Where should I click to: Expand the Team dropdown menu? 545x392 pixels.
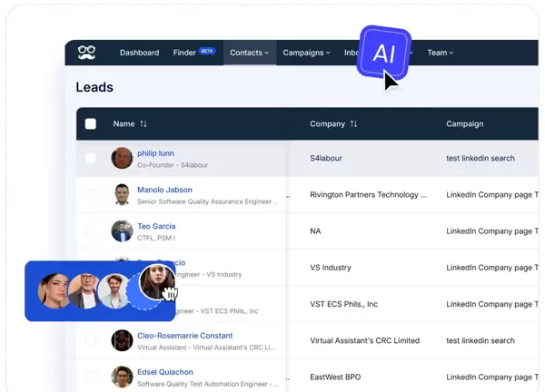pyautogui.click(x=440, y=53)
